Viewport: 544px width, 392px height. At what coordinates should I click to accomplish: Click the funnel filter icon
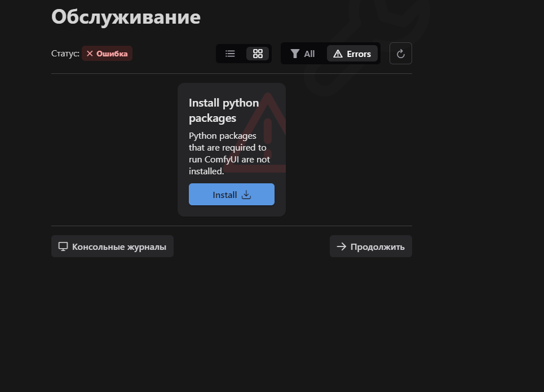click(295, 54)
